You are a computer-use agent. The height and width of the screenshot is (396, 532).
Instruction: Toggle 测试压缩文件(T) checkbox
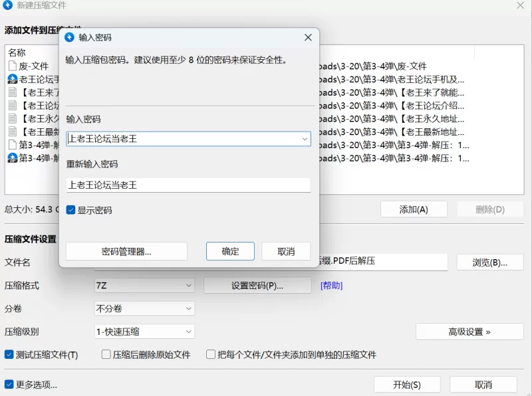9,355
